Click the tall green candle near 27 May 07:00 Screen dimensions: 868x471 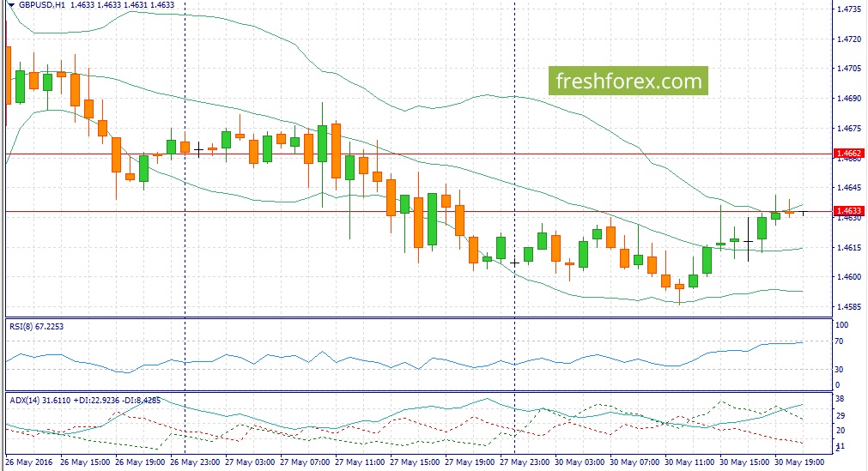point(322,143)
